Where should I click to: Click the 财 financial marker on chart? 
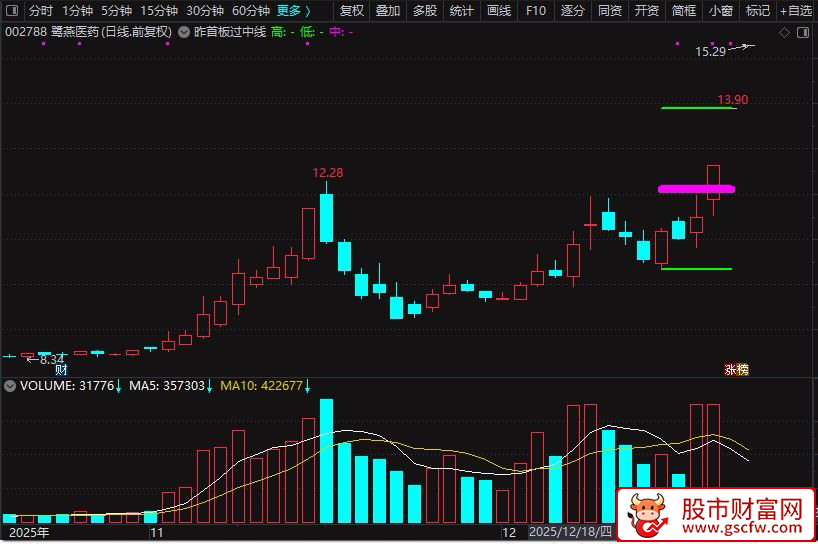(x=61, y=370)
